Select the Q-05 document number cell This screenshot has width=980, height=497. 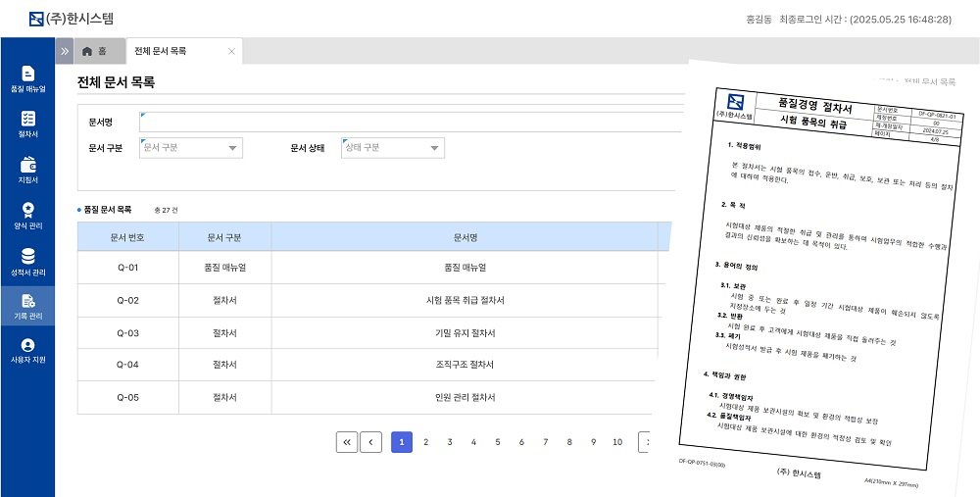128,398
